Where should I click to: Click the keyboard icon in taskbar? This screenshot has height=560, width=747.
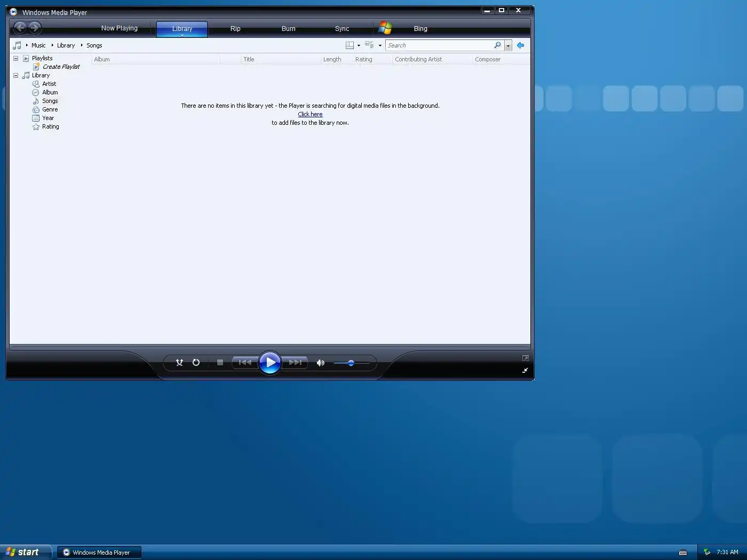tap(683, 553)
